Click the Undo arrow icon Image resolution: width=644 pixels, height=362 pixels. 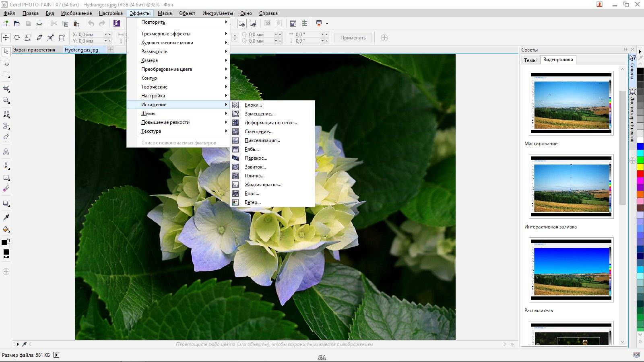click(x=91, y=23)
